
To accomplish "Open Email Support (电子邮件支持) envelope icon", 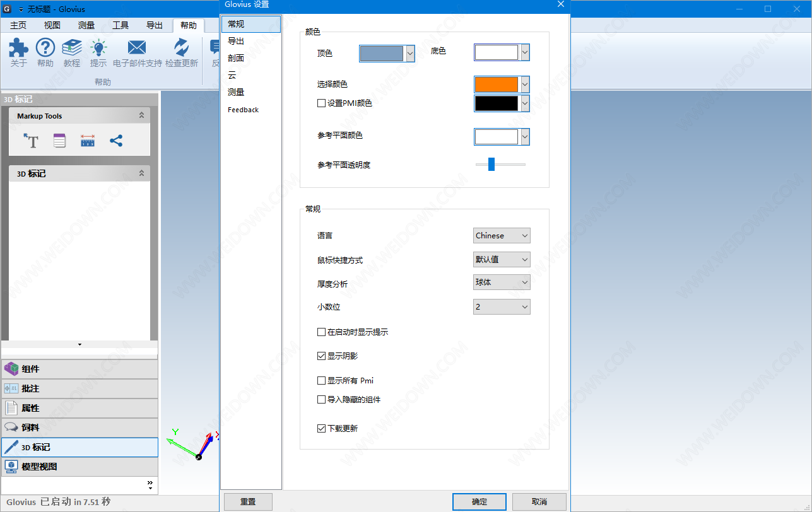I will coord(137,48).
